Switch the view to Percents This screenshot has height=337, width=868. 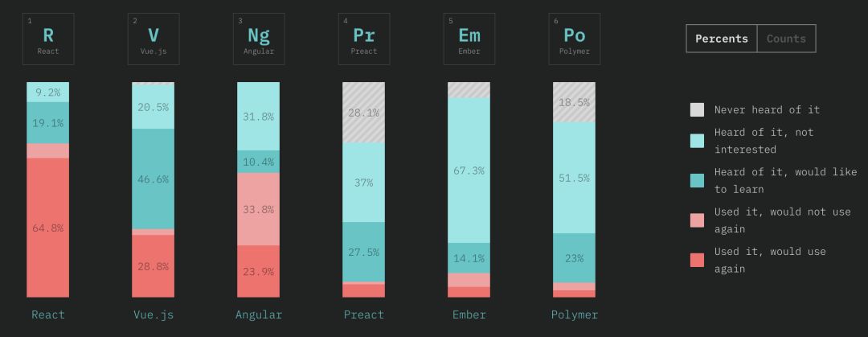(722, 39)
